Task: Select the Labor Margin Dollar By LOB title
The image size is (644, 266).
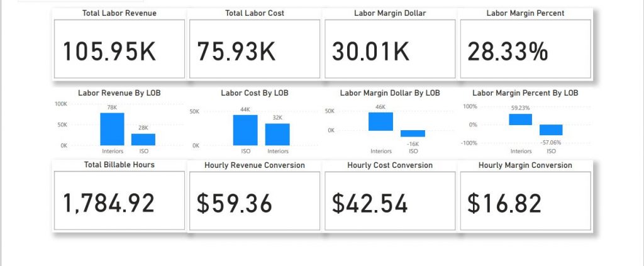Action: click(389, 92)
